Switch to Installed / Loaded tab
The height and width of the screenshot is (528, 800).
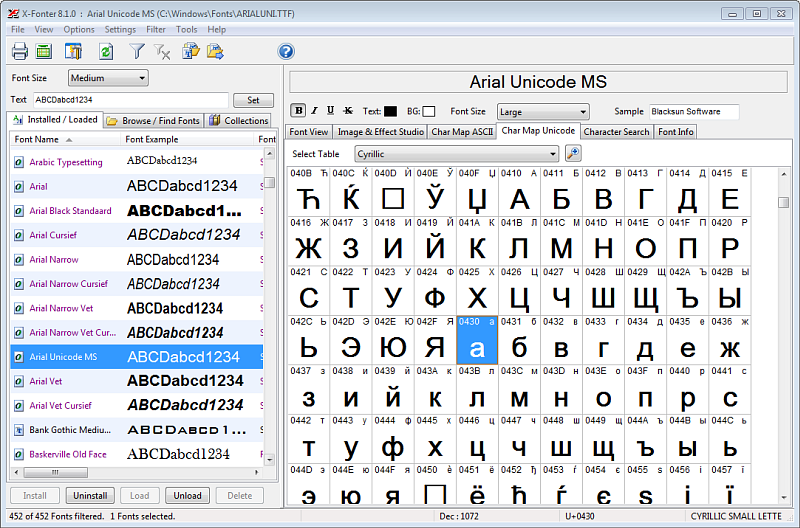[x=56, y=119]
